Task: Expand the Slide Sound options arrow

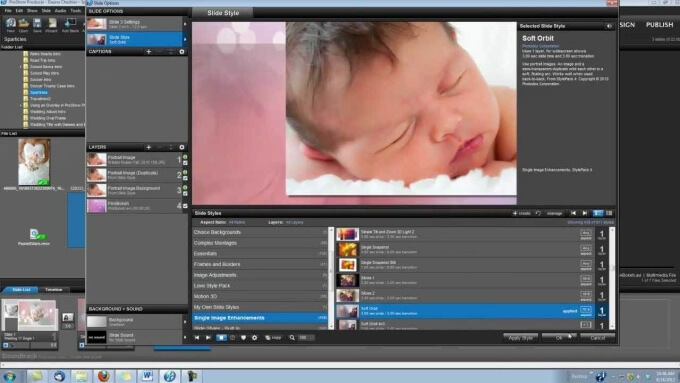Action: 185,337
